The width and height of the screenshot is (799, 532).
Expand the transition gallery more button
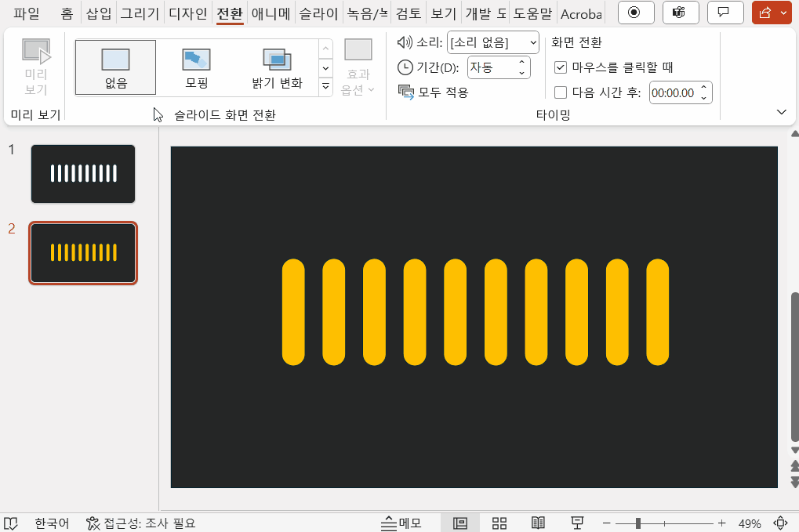coord(325,87)
